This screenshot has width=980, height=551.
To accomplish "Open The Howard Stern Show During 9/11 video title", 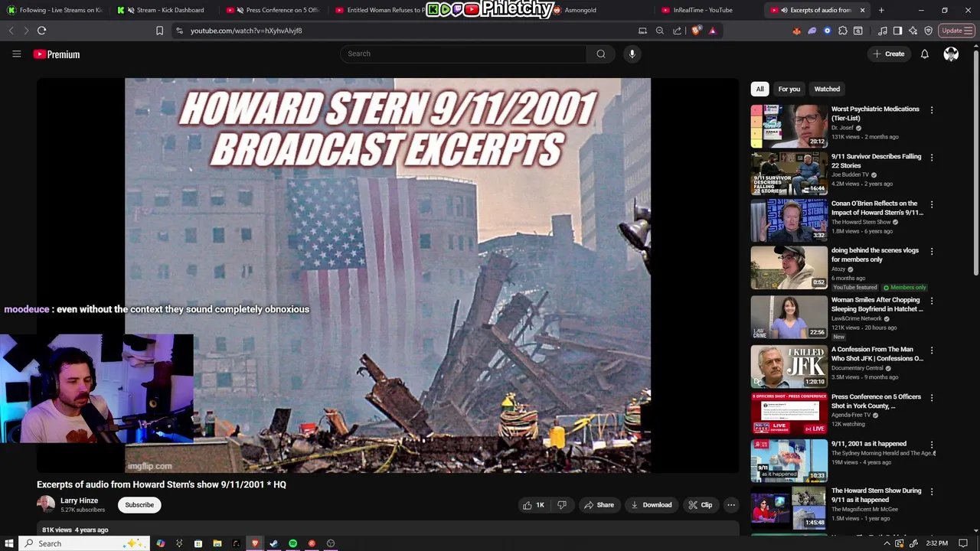I will pos(877,495).
